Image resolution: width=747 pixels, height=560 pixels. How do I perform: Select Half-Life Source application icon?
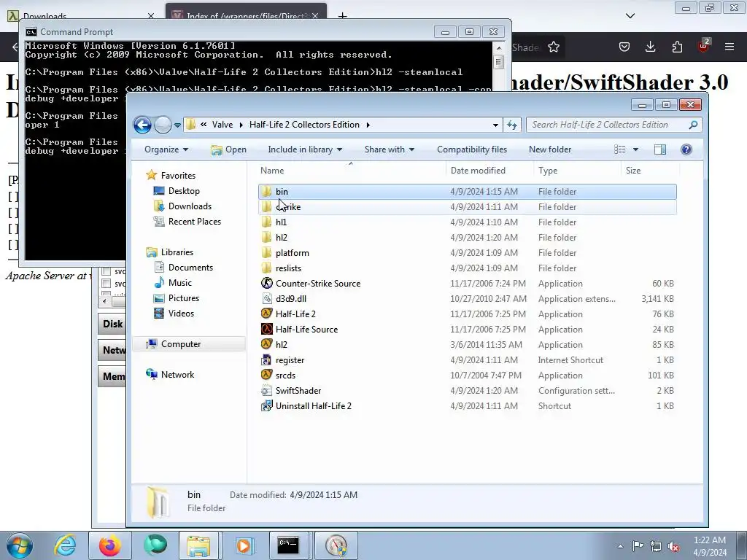pyautogui.click(x=267, y=330)
